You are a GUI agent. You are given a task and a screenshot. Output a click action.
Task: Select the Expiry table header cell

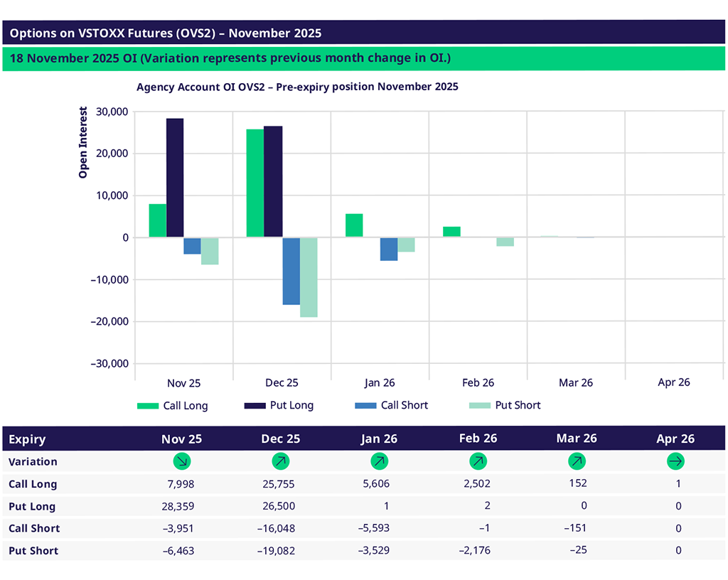click(27, 440)
